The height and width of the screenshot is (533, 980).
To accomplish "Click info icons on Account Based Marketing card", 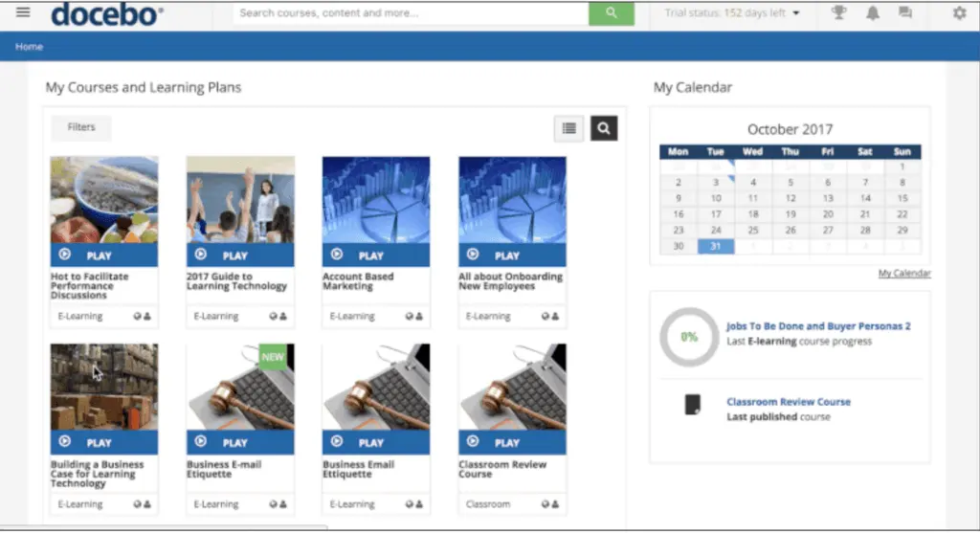I will tap(413, 316).
